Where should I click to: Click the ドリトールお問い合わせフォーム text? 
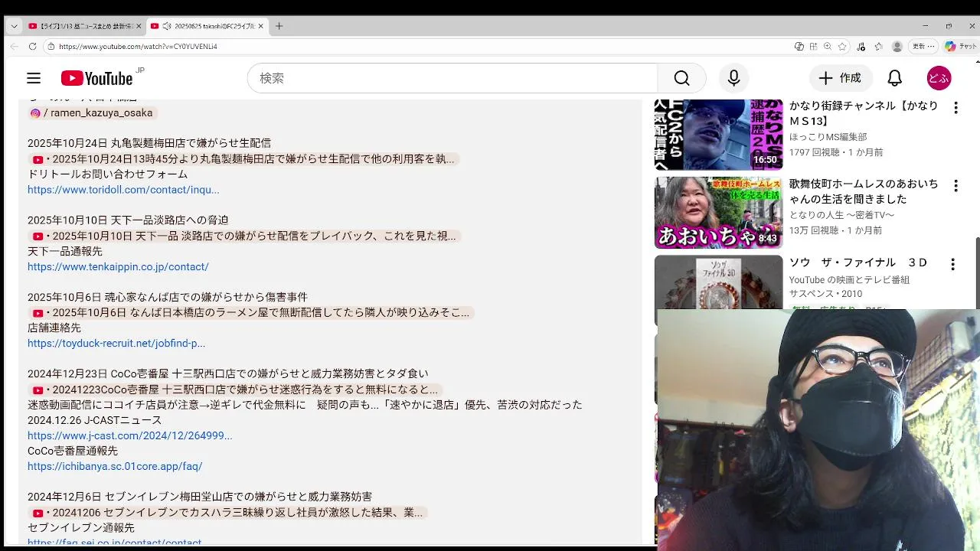[x=108, y=174]
